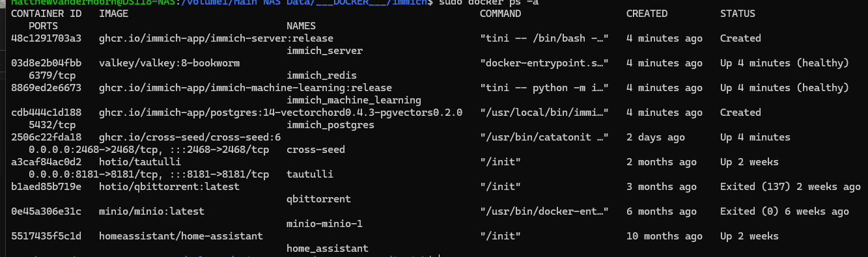Click the CREATED column header
Screen dimensions: 868x257
pyautogui.click(x=647, y=14)
